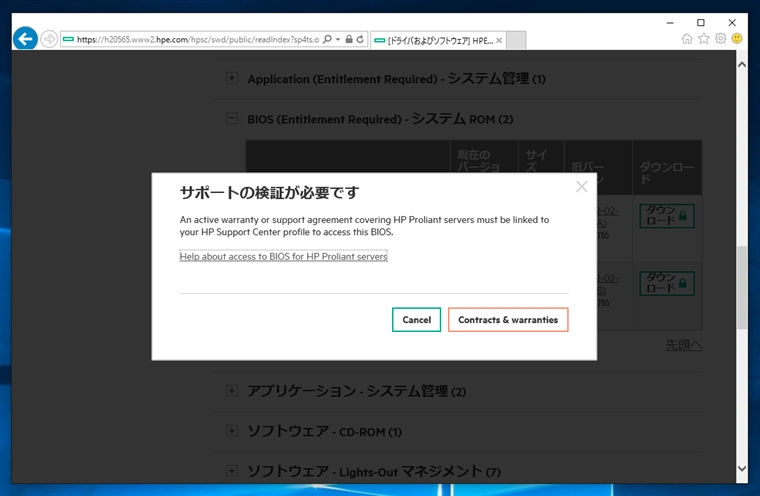
Task: Go back with the browser back arrow
Action: point(25,38)
